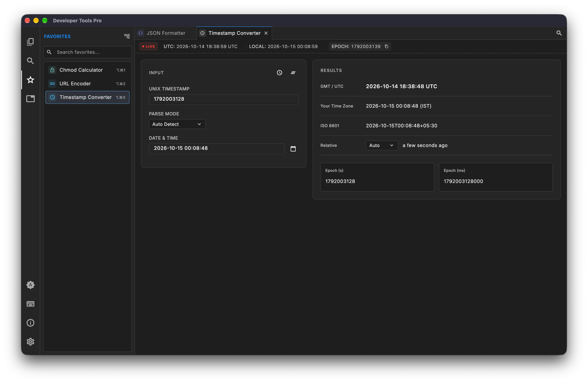Select the favorites star icon
This screenshot has height=383, width=588.
[x=30, y=80]
